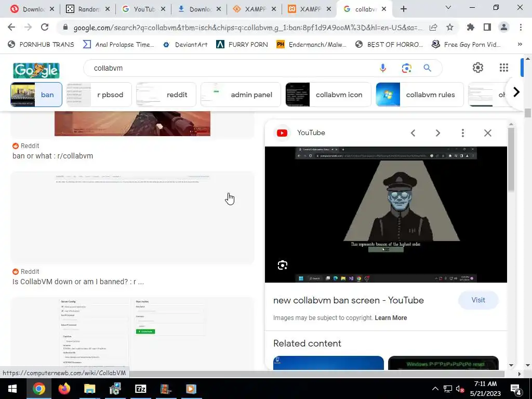The width and height of the screenshot is (532, 399).
Task: Show hidden system tray icons
Action: click(435, 389)
